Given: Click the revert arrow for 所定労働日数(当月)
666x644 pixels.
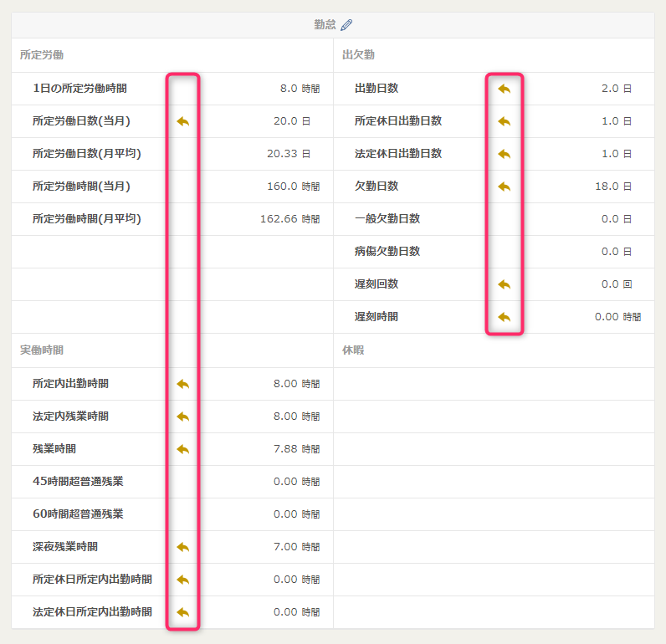Looking at the screenshot, I should tap(183, 121).
